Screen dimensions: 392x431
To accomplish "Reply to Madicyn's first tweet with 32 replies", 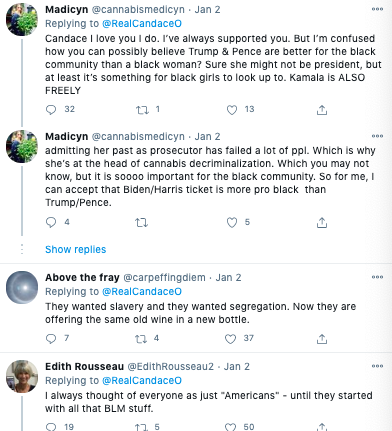I will tap(51, 109).
